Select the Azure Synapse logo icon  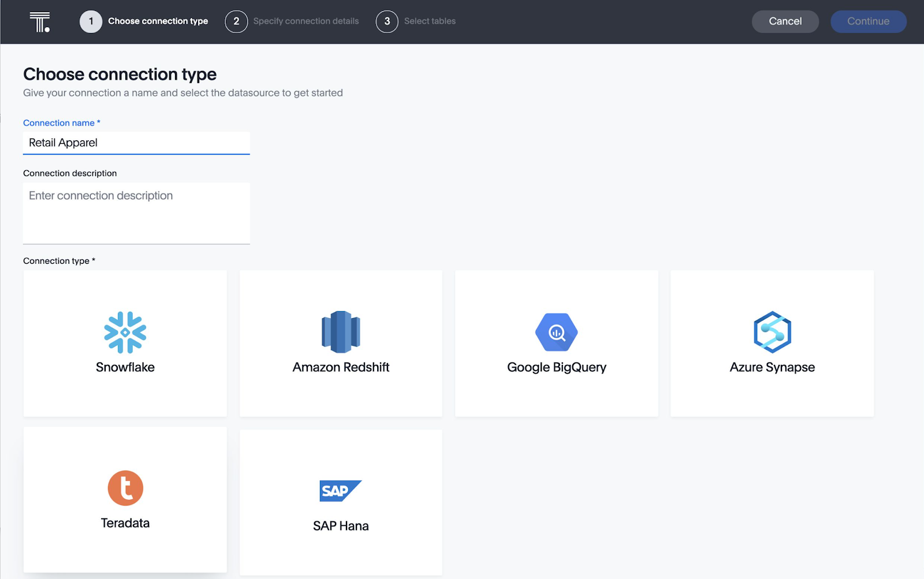(x=772, y=333)
